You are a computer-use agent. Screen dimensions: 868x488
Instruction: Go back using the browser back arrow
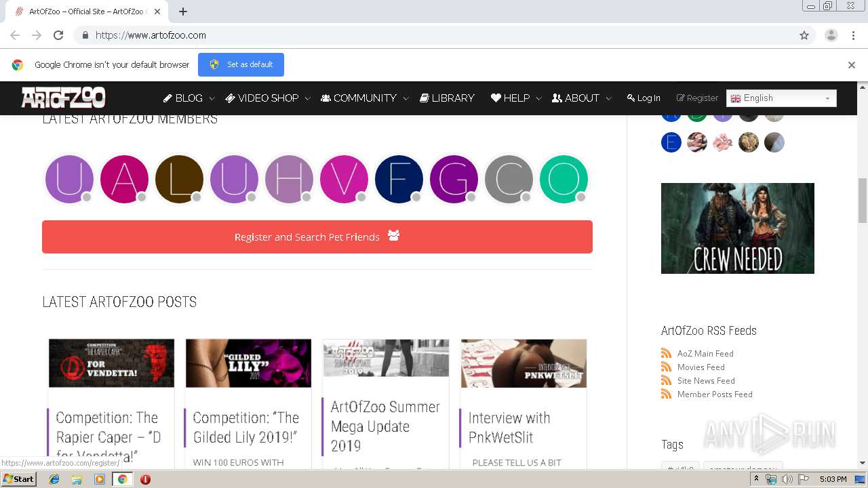[15, 35]
